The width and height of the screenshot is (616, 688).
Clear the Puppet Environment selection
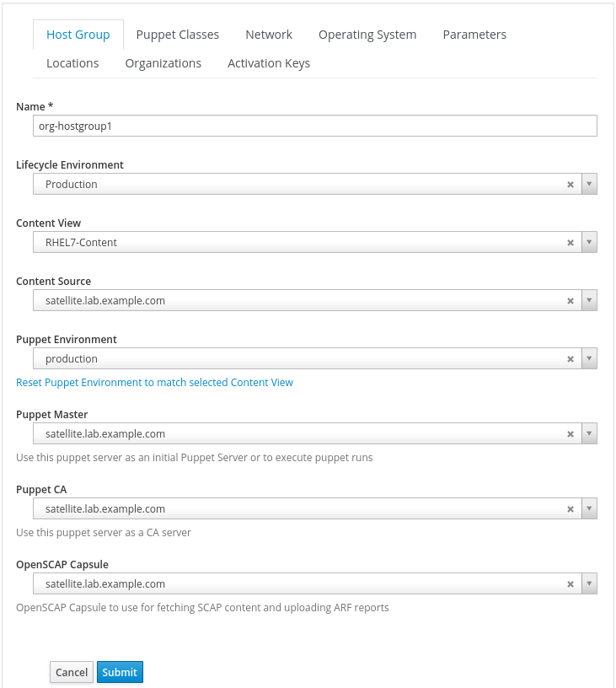click(x=570, y=359)
